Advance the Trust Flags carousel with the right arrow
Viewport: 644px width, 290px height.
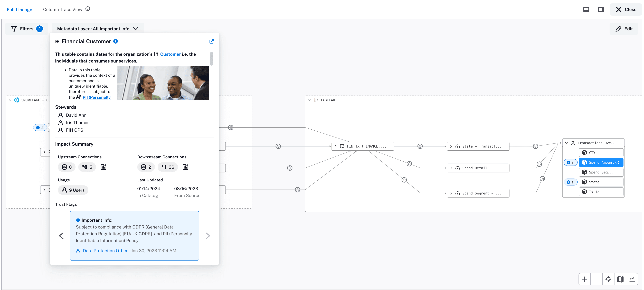[207, 236]
